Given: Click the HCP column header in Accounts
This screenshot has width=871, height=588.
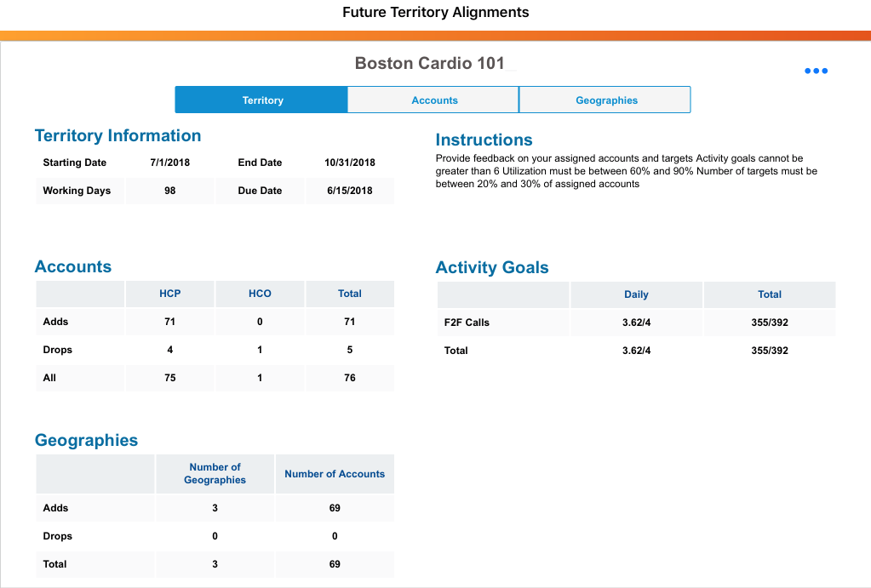Looking at the screenshot, I should [x=170, y=294].
